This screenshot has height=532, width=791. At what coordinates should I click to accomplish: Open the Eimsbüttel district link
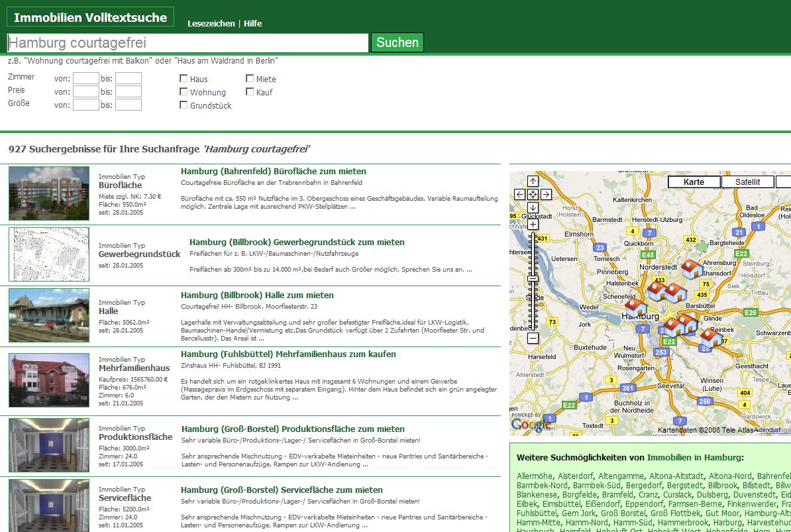[x=562, y=504]
